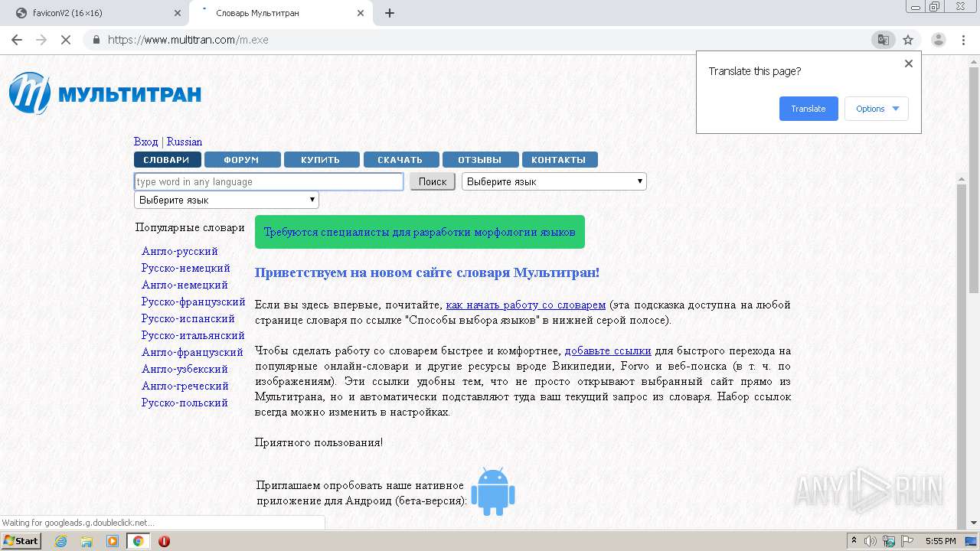980x551 pixels.
Task: Open the Android app robot icon
Action: [492, 491]
